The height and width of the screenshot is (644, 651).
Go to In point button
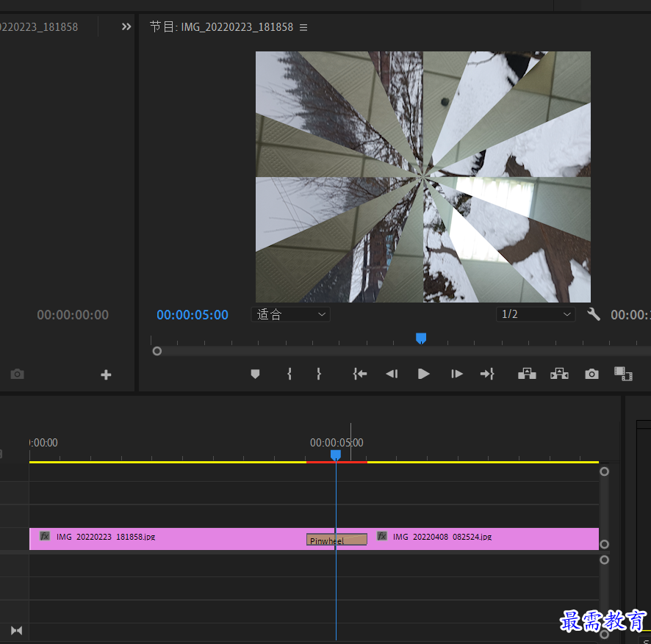coord(359,374)
